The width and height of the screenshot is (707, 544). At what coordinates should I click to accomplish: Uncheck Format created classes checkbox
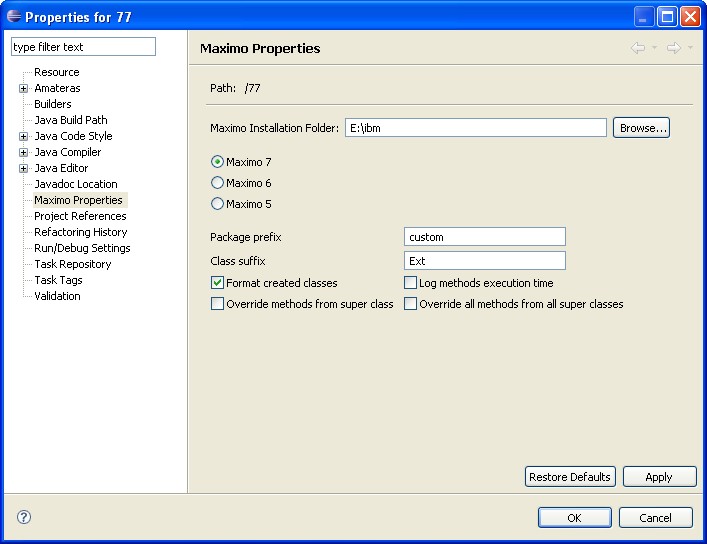point(217,283)
